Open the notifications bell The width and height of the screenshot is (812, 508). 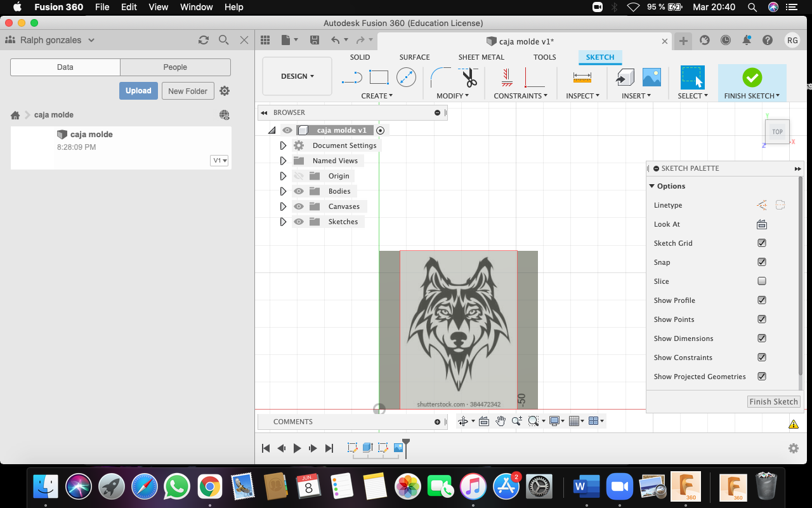[747, 40]
